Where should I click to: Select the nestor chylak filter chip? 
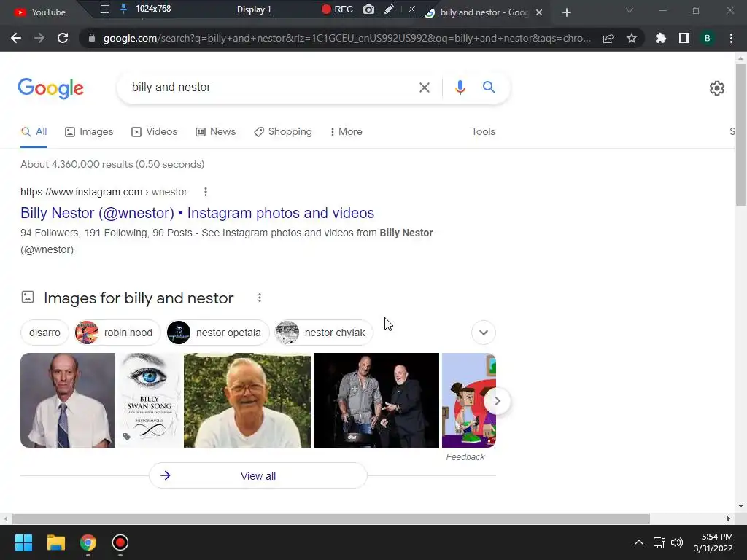point(324,332)
